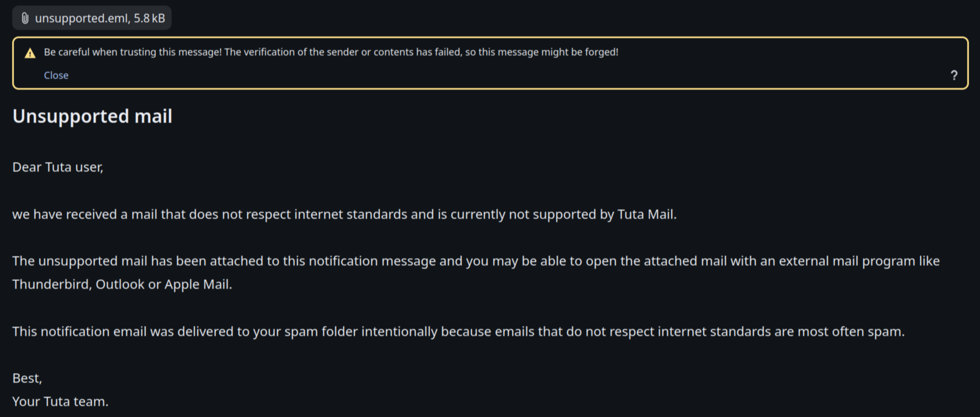Click the 5.8 kB file size text
This screenshot has width=980, height=417.
pyautogui.click(x=150, y=18)
